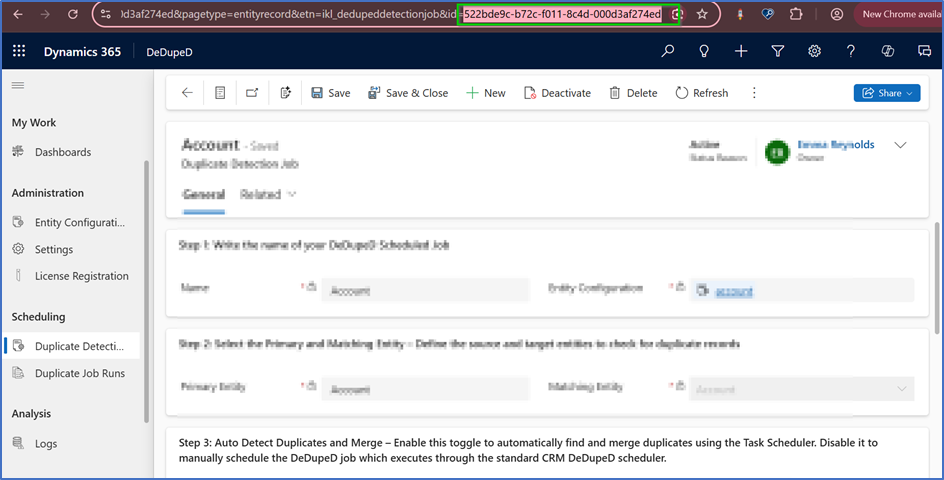The height and width of the screenshot is (480, 944).
Task: Switch to the General tab
Action: [x=203, y=195]
